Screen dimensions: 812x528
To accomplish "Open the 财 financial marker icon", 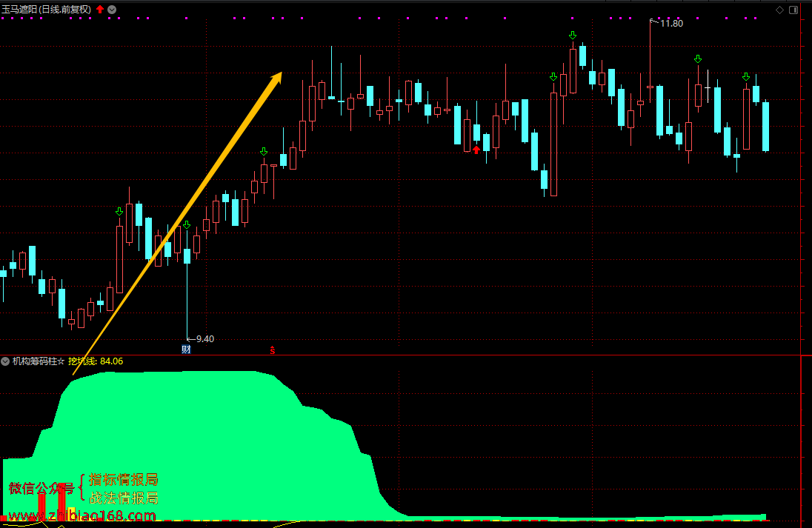I will click(187, 350).
